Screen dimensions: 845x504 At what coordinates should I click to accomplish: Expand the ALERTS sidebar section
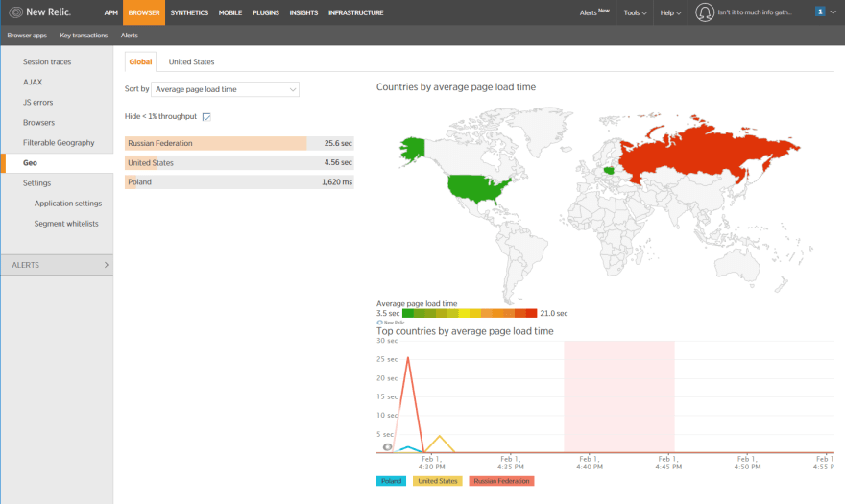(x=57, y=265)
